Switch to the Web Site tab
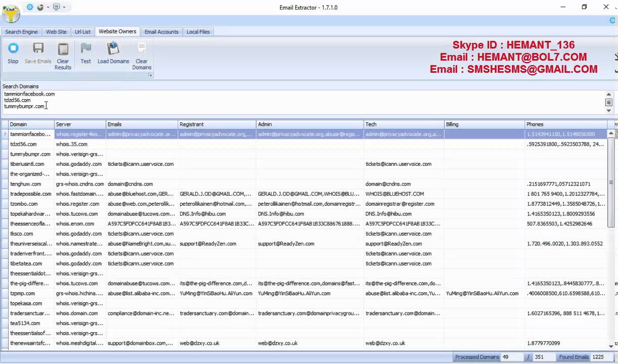Viewport: 618px width, 364px height. point(56,32)
